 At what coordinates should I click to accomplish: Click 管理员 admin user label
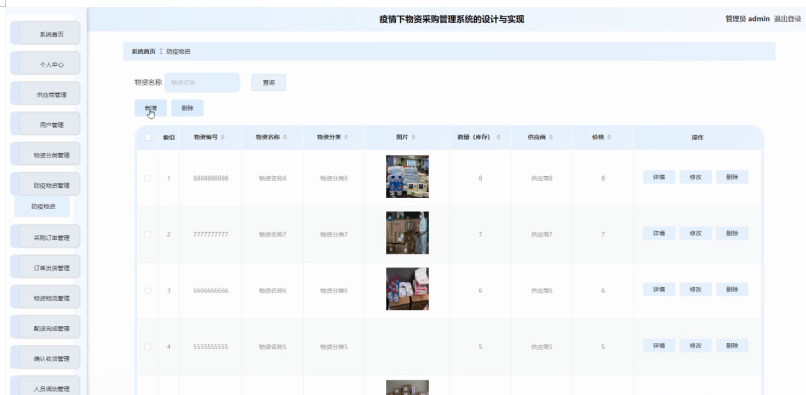click(x=747, y=19)
